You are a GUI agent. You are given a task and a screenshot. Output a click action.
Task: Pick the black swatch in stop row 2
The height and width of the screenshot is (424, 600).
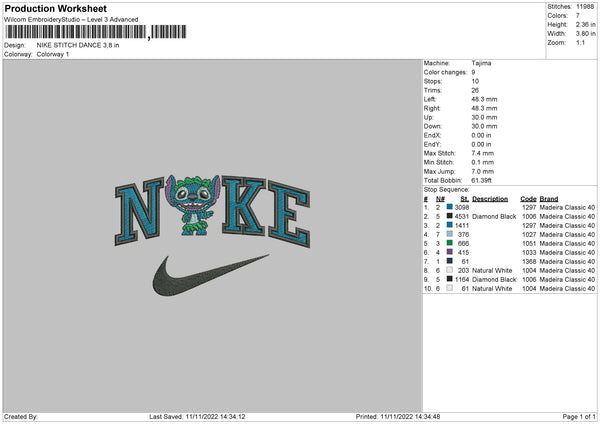coord(450,216)
